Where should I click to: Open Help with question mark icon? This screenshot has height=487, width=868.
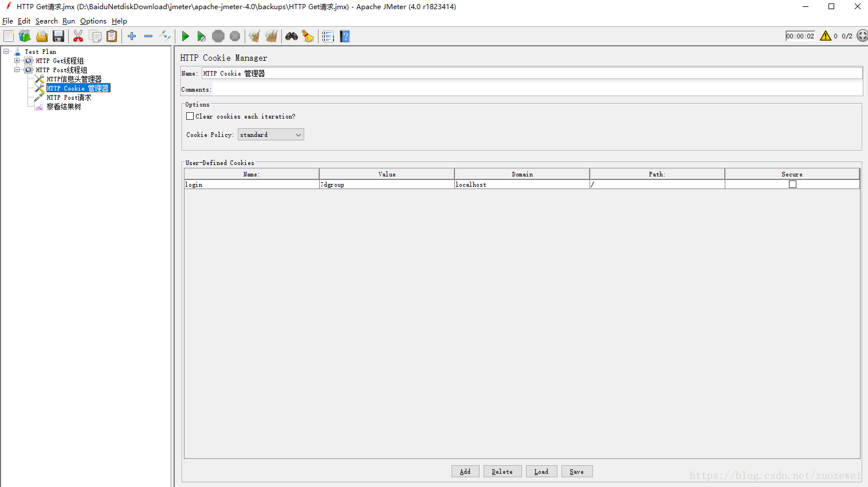coord(345,36)
